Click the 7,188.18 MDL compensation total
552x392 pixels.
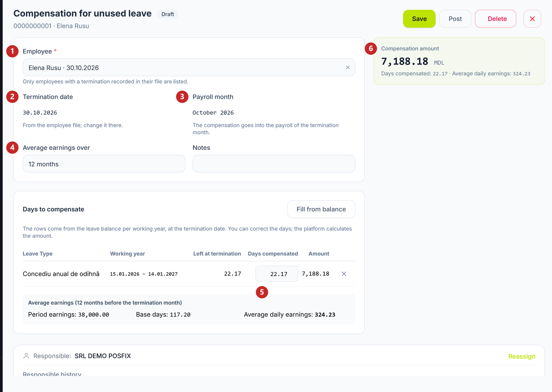[x=413, y=61]
